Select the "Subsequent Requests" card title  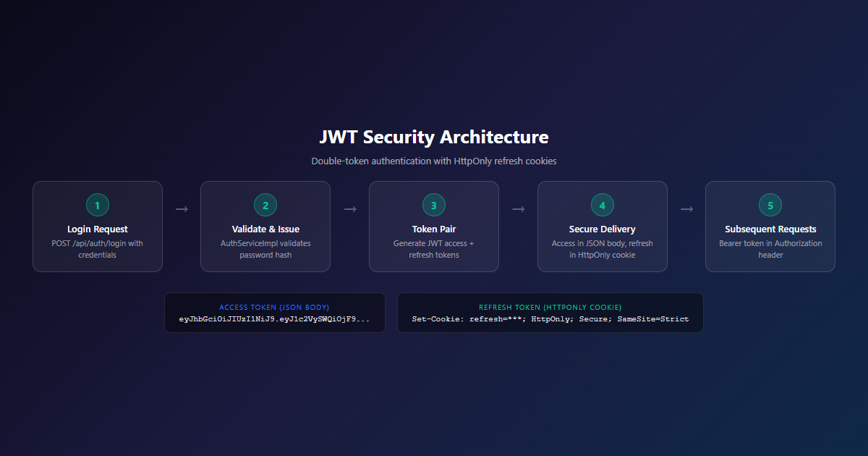[x=770, y=229]
